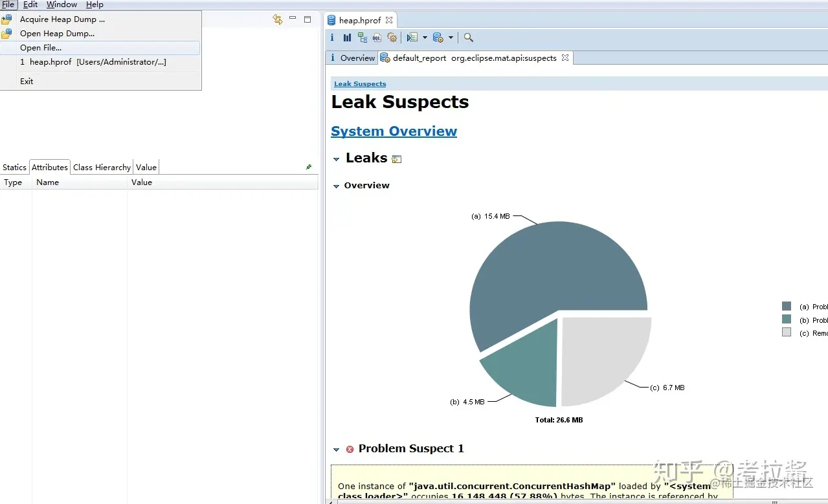Choose Acquire Heap Dump menu entry
The height and width of the screenshot is (504, 828).
100,19
